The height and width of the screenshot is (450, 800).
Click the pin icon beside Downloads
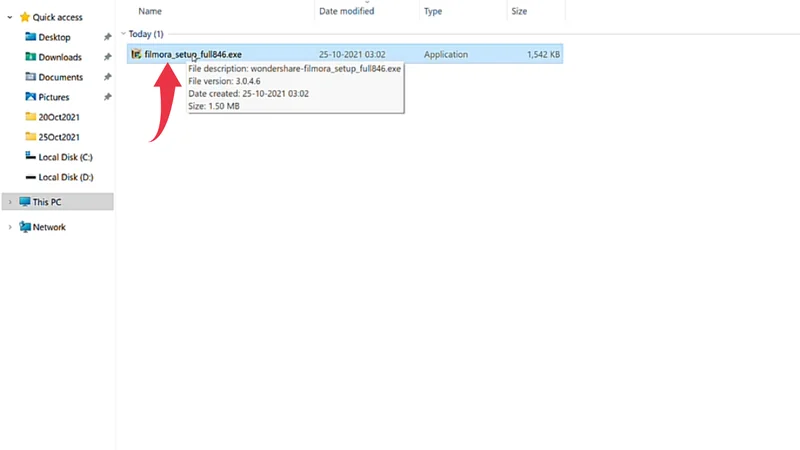click(x=107, y=57)
